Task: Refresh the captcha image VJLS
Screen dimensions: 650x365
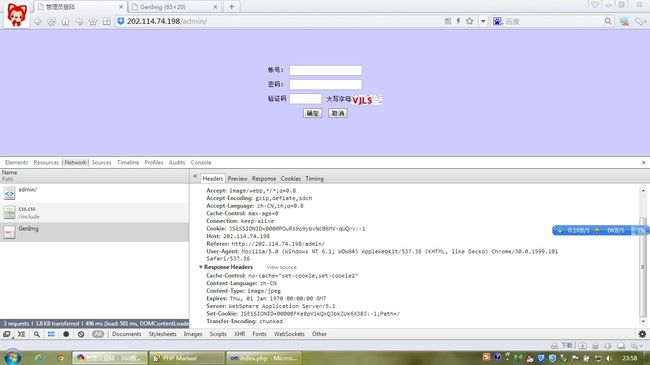Action: [367, 100]
